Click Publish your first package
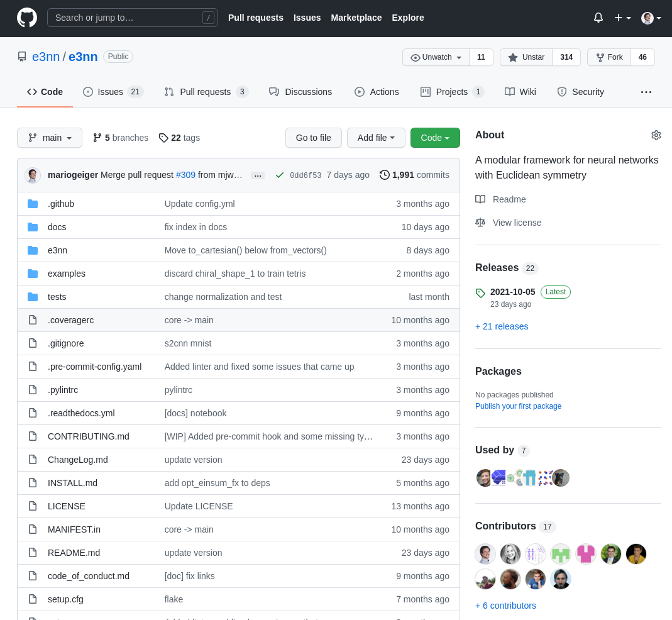Image resolution: width=672 pixels, height=620 pixels. coord(518,406)
